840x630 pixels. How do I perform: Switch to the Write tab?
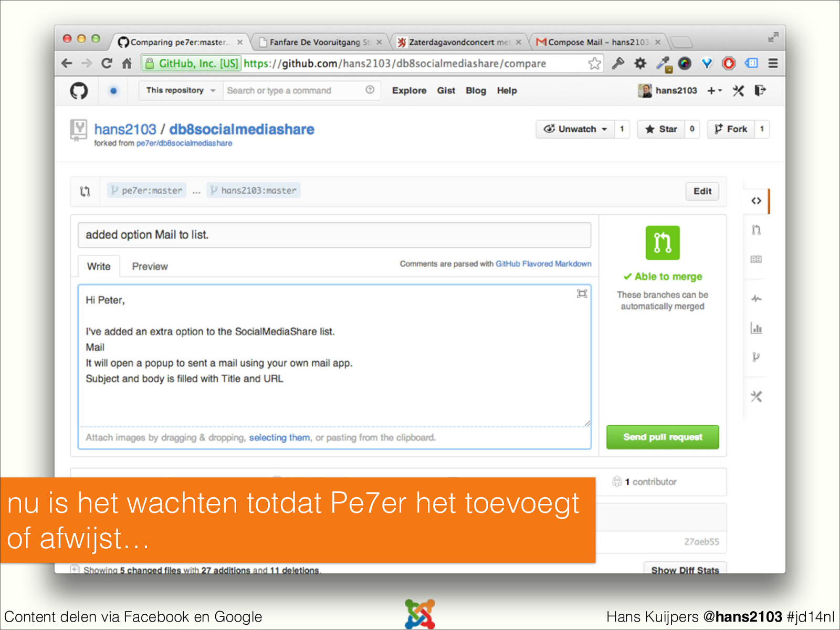99,266
